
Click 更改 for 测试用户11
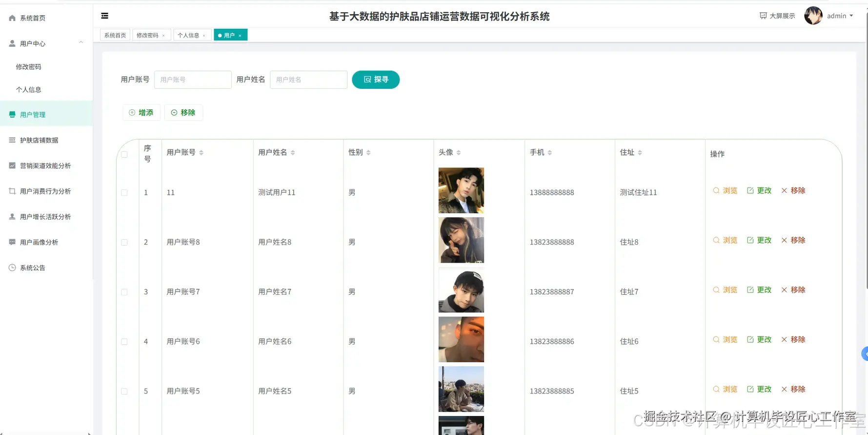(x=759, y=190)
